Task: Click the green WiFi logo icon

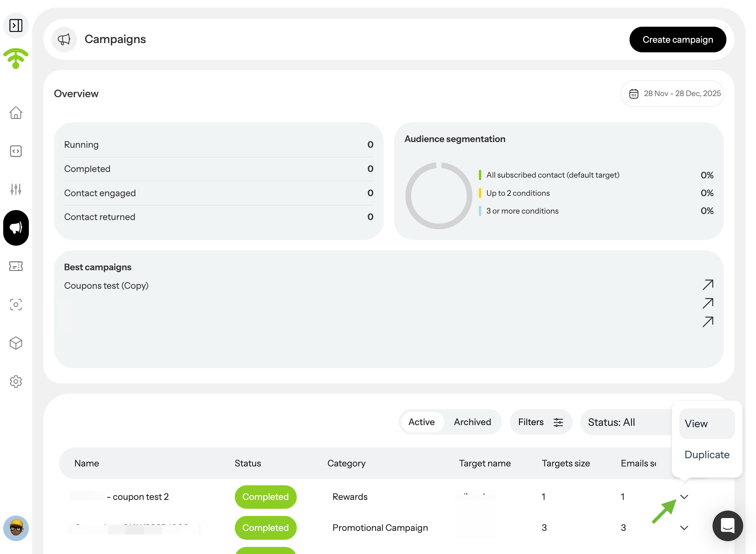Action: coord(16,59)
